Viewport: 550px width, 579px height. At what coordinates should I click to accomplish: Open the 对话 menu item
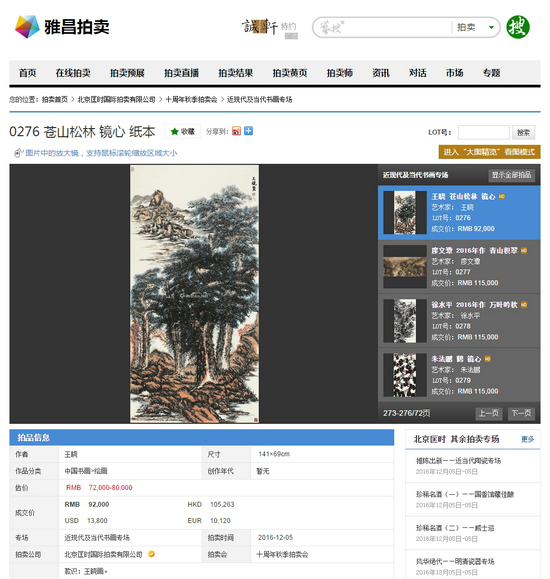coord(417,73)
